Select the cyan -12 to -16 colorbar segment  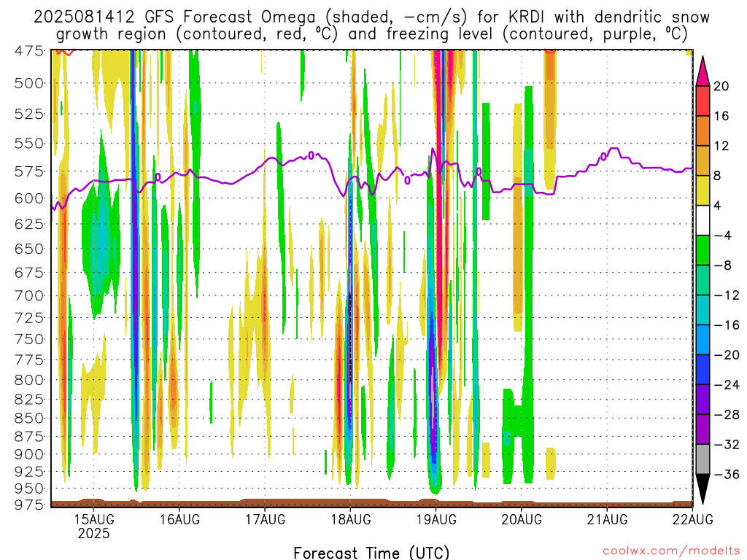click(x=703, y=310)
